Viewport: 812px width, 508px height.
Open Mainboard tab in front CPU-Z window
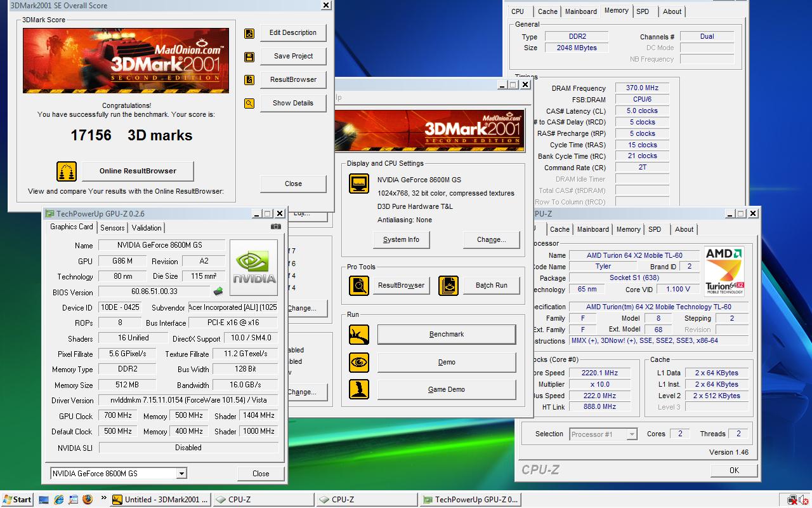point(593,230)
